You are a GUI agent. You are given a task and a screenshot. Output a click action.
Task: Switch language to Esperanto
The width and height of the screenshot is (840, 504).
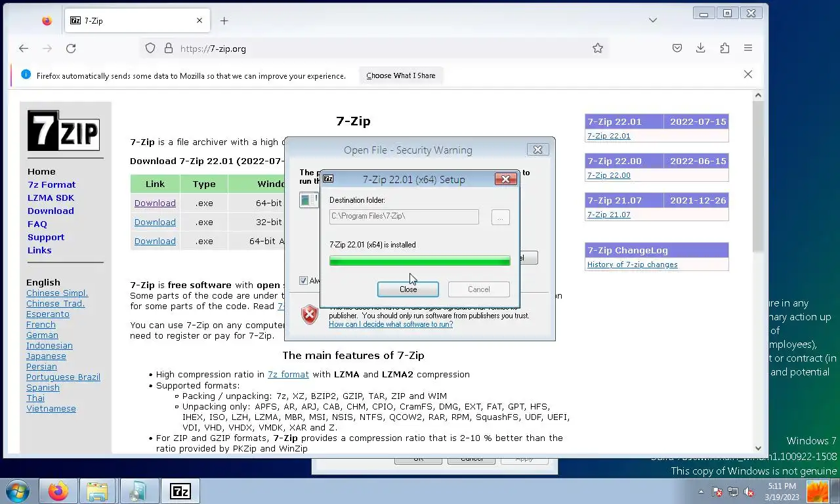(x=47, y=314)
